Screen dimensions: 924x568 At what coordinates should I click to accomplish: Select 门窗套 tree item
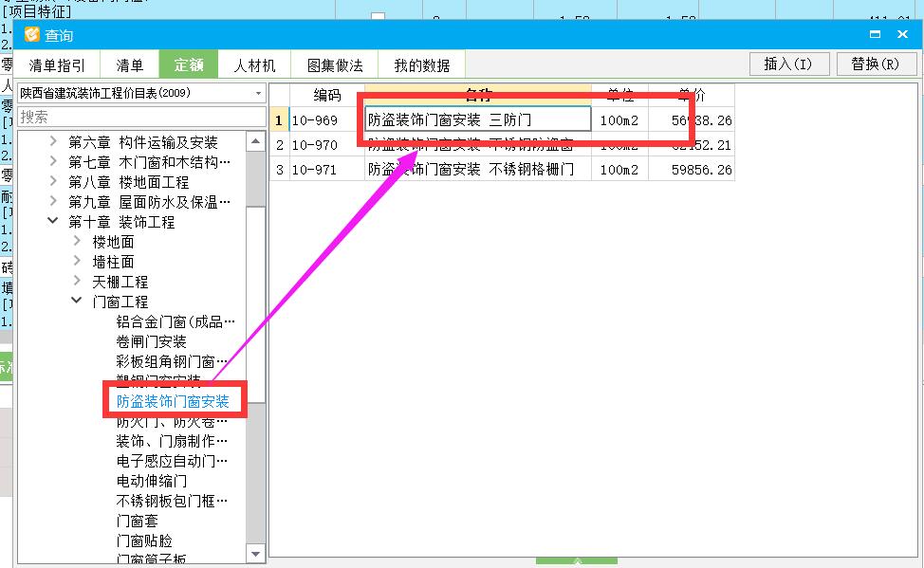point(138,521)
